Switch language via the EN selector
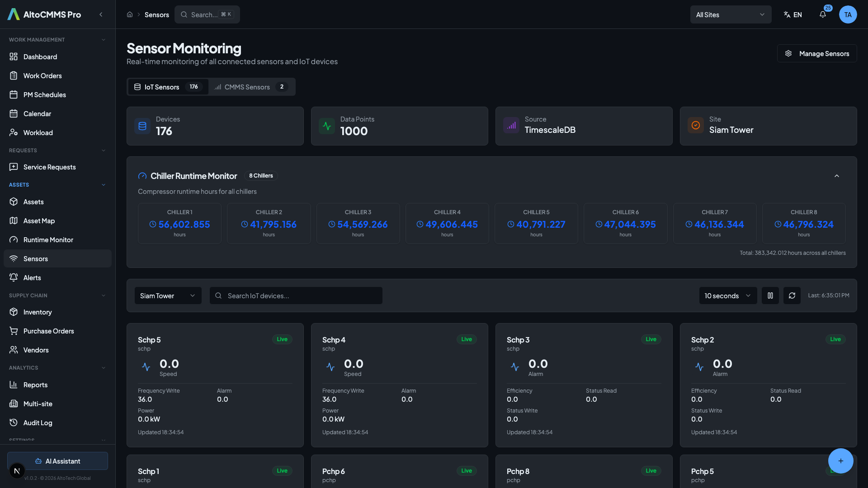 (793, 14)
